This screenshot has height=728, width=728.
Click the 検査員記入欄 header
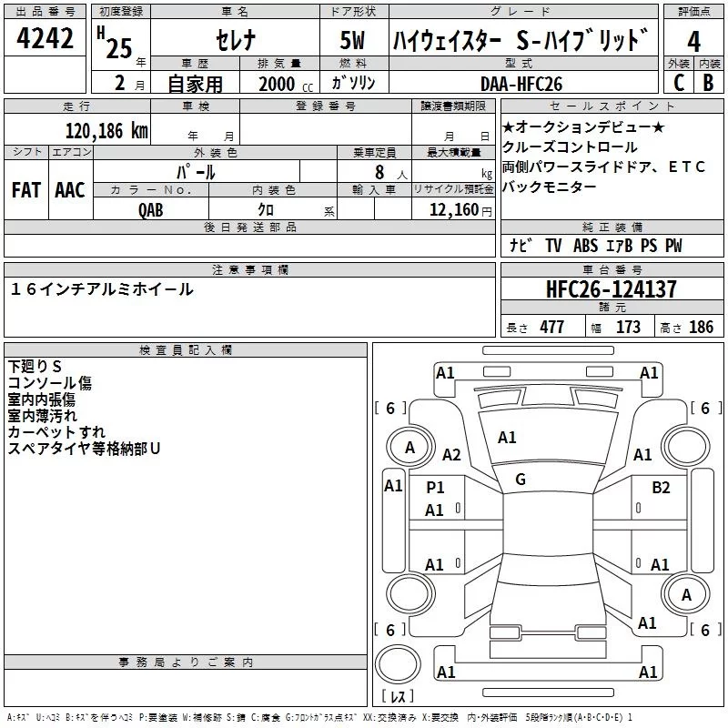pyautogui.click(x=186, y=350)
